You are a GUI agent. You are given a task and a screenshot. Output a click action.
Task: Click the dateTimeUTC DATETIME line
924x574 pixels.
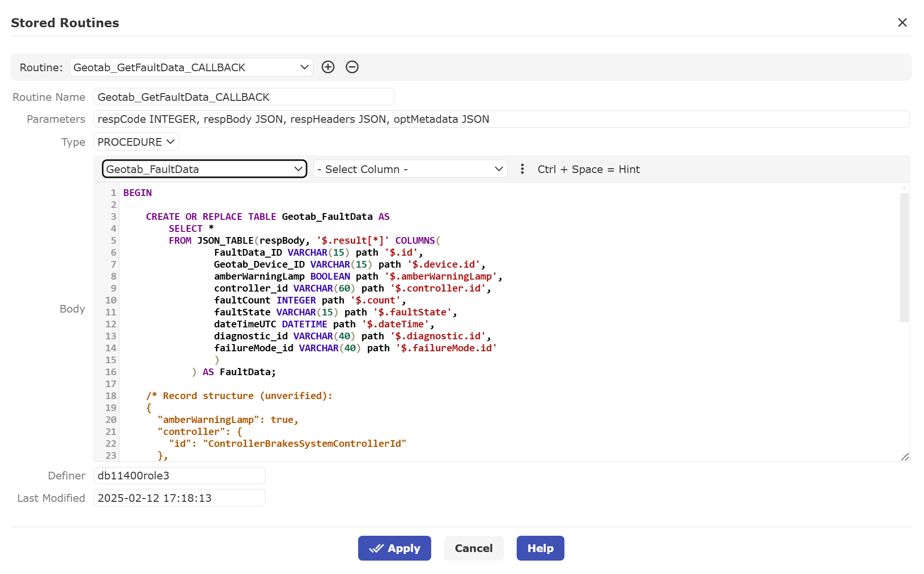click(x=324, y=324)
